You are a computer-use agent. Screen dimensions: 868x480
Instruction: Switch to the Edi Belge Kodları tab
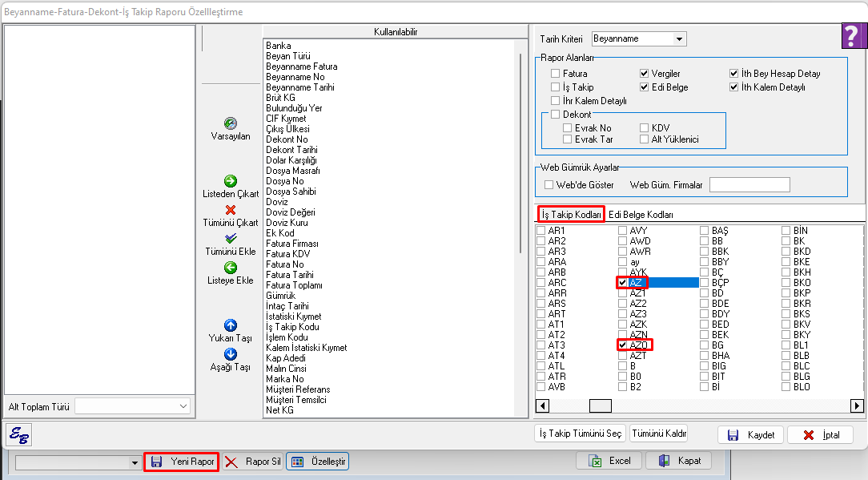[641, 215]
